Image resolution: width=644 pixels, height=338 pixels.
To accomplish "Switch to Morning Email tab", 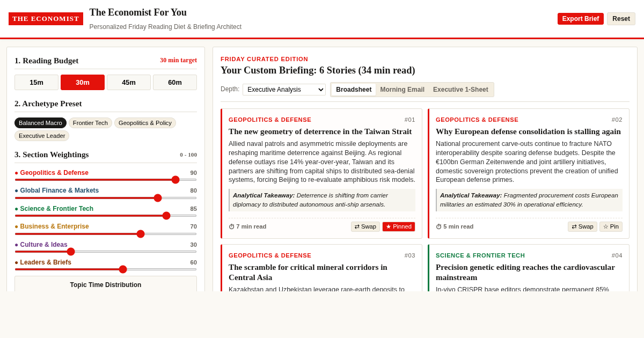I will coord(402,90).
